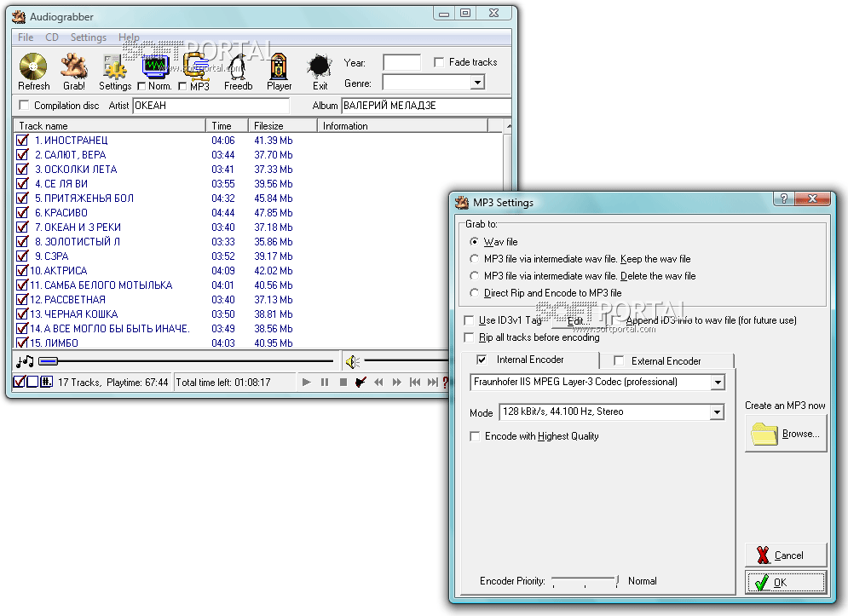The image size is (848, 616).
Task: Open Settings toolbar icon in Audiograbber
Action: (x=115, y=67)
